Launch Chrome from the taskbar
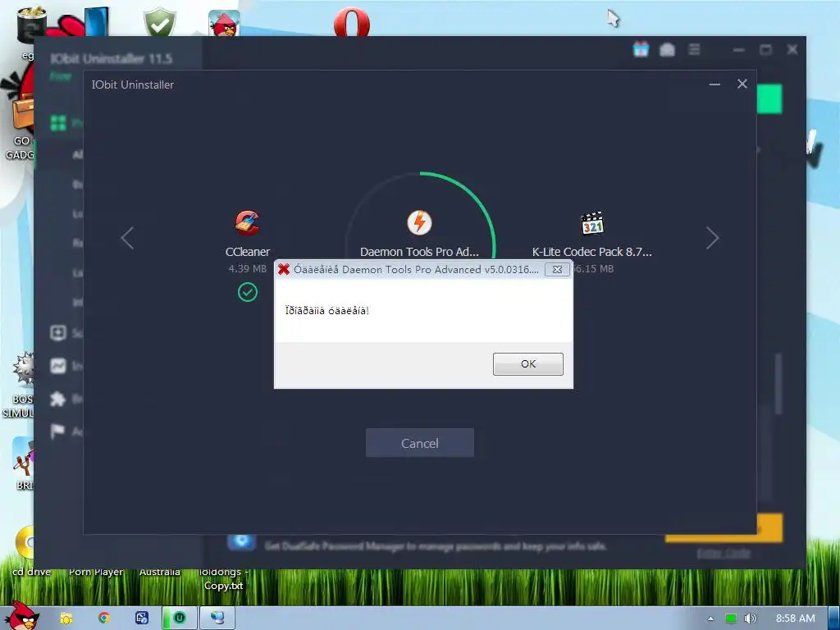 (104, 619)
